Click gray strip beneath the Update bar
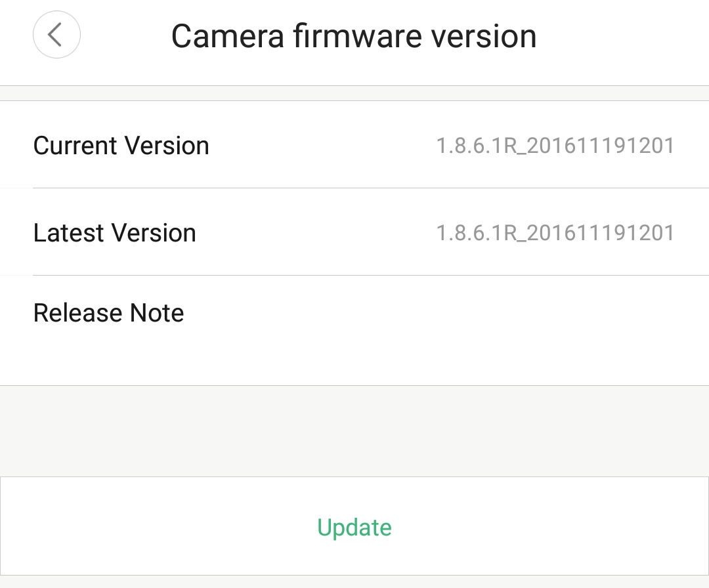 pyautogui.click(x=354, y=582)
